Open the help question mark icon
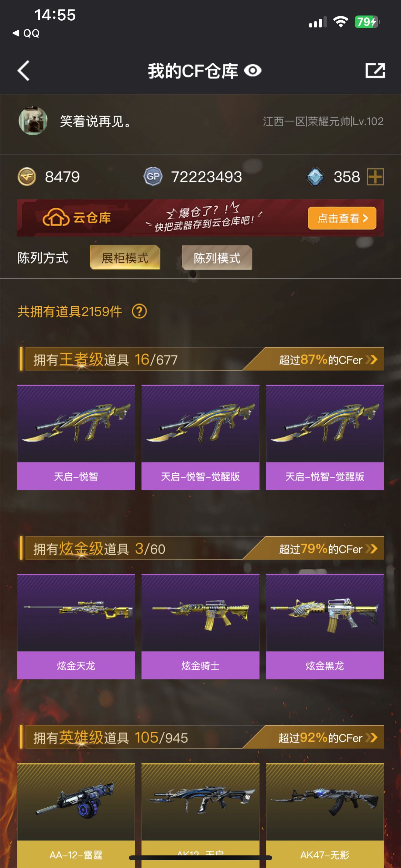Image resolution: width=401 pixels, height=868 pixels. click(139, 311)
